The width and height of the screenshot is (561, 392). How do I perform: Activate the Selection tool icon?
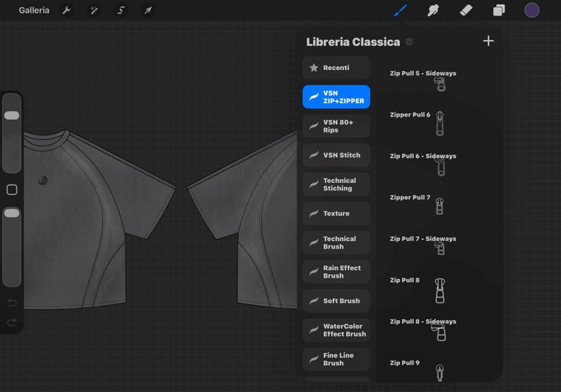click(121, 11)
